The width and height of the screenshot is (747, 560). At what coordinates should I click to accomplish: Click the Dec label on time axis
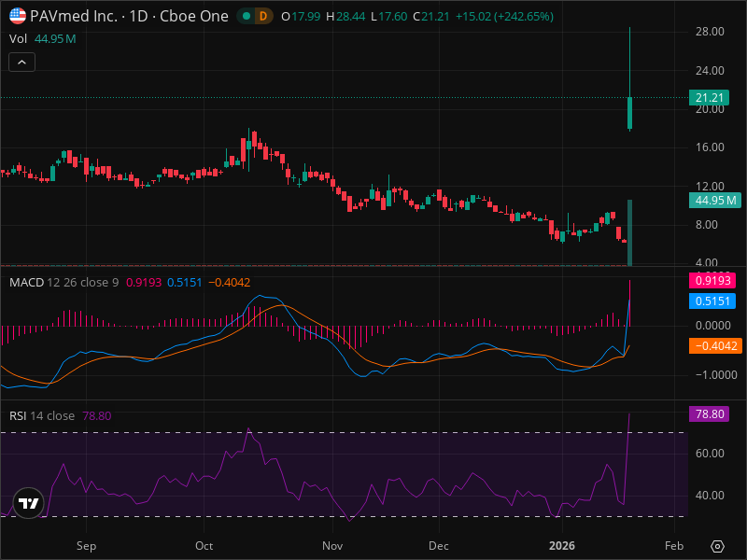pyautogui.click(x=438, y=546)
